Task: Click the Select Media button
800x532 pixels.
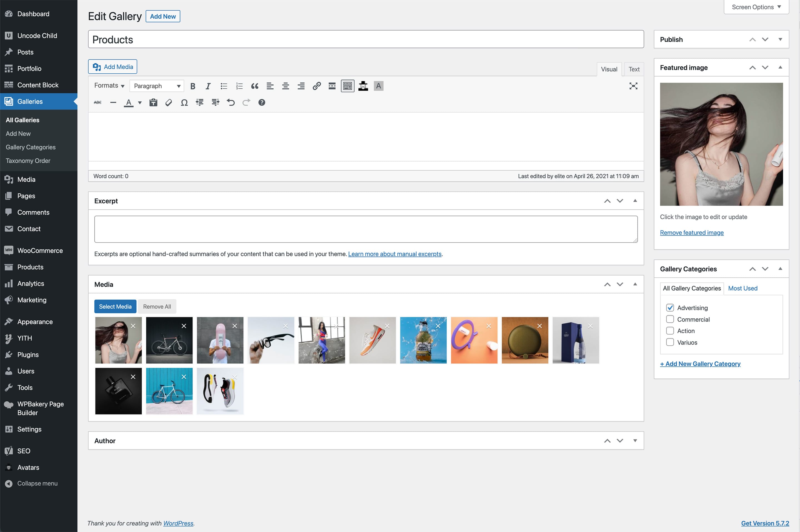Action: 115,306
